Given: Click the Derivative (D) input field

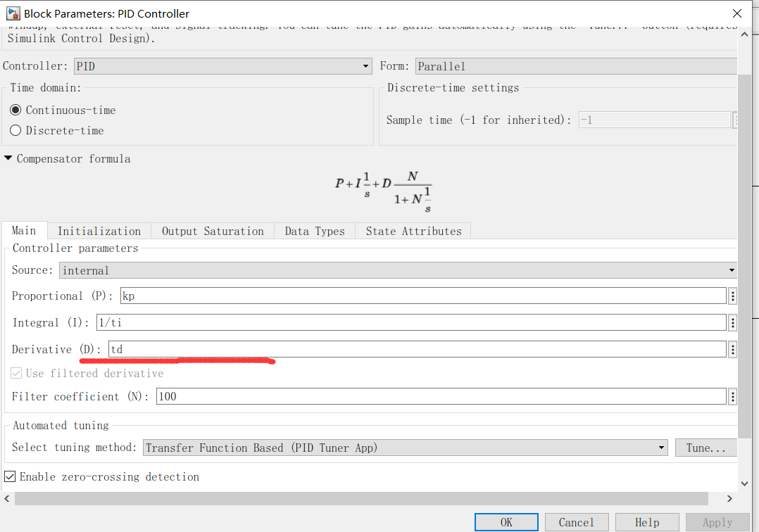Looking at the screenshot, I should [x=418, y=349].
